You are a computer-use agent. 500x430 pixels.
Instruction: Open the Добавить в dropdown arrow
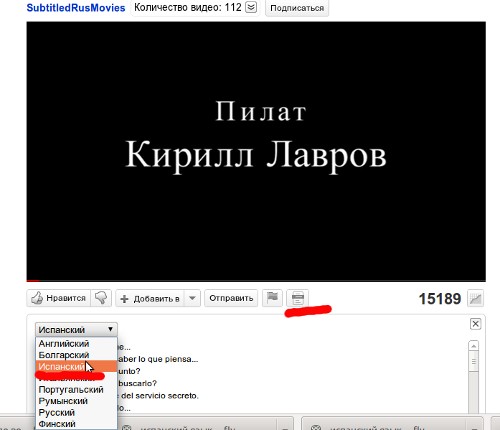point(193,298)
